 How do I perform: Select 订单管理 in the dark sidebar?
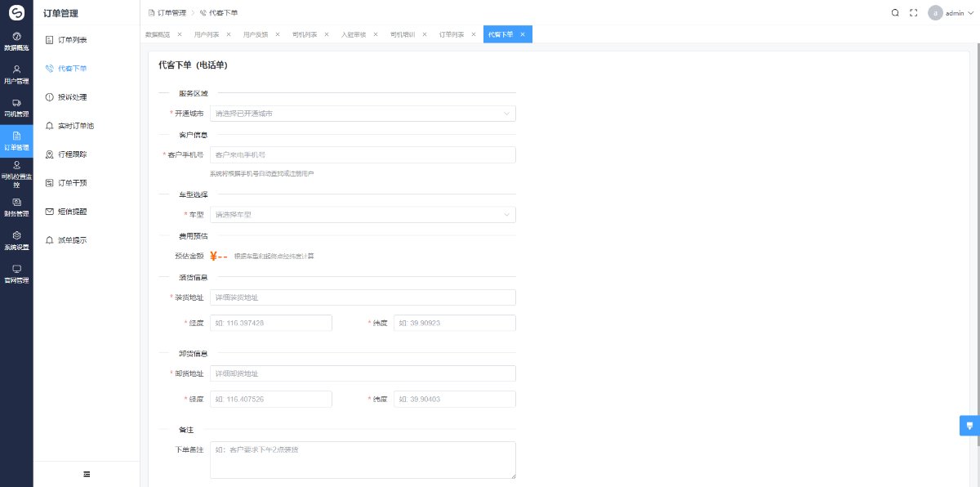16,141
